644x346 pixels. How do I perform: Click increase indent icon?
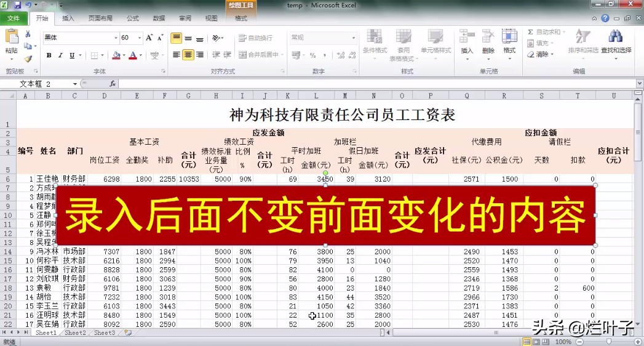pyautogui.click(x=227, y=55)
